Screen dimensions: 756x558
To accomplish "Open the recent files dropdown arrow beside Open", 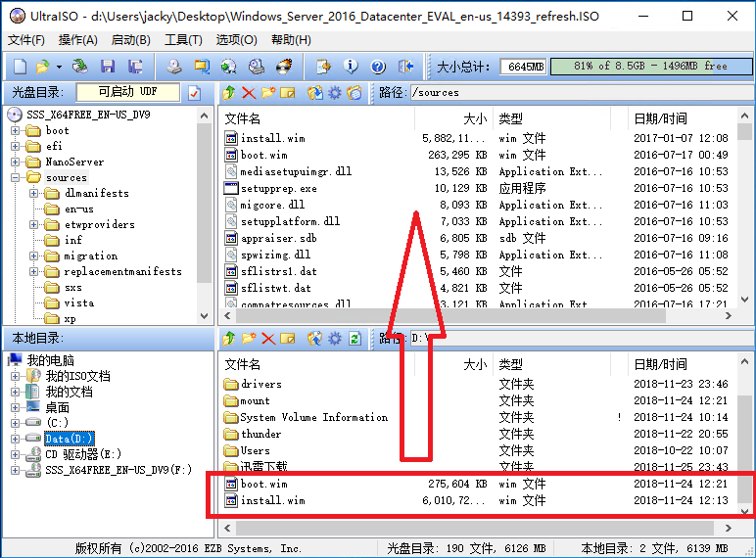I will point(59,67).
